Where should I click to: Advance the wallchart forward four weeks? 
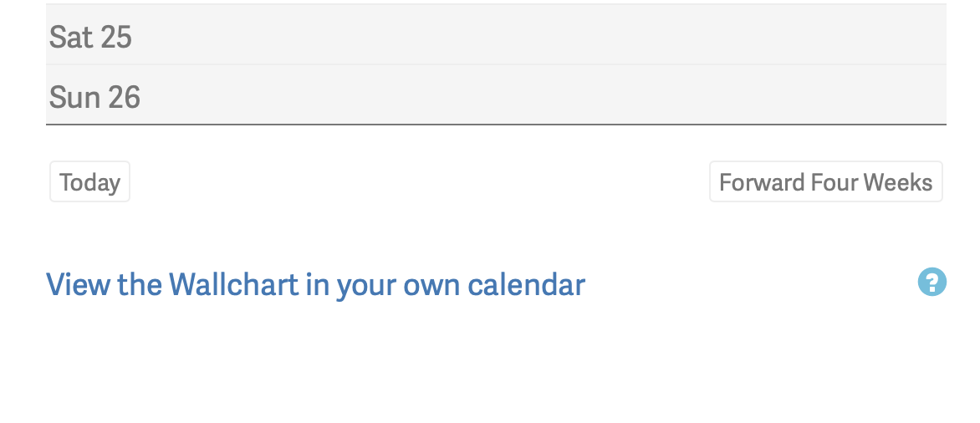point(825,182)
